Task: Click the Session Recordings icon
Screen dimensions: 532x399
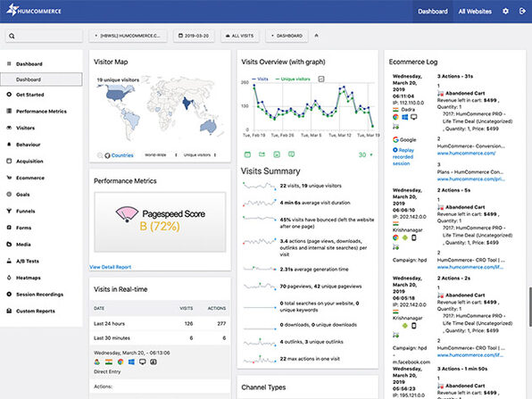Action: pos(9,294)
